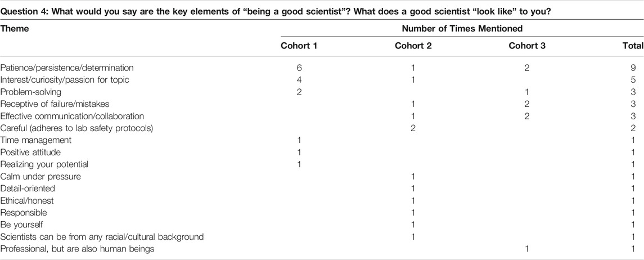Select the Cohort 3 column header
644x260 pixels.
[527, 46]
